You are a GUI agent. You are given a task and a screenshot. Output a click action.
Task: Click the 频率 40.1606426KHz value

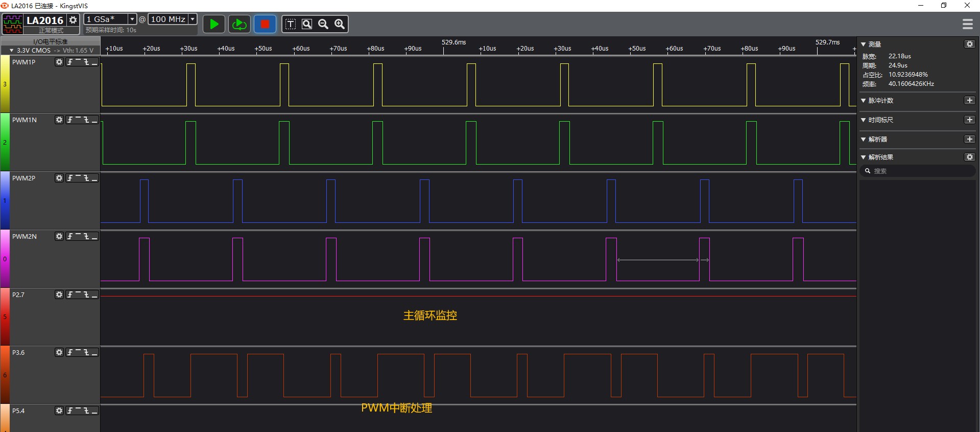(911, 84)
